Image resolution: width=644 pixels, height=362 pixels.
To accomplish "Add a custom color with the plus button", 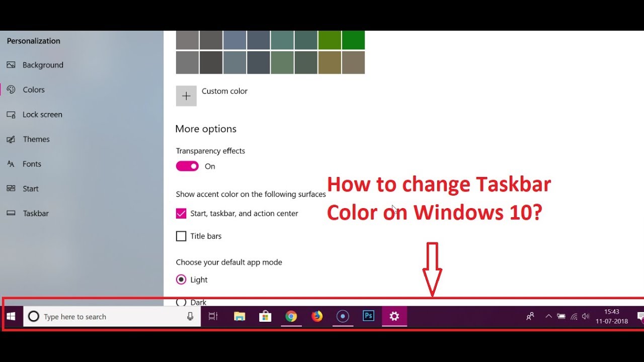I will 186,96.
